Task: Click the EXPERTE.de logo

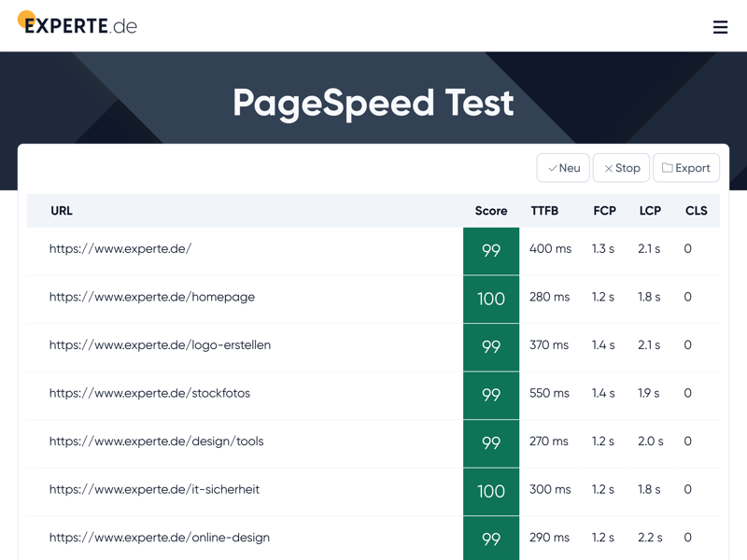Action: pos(78,24)
